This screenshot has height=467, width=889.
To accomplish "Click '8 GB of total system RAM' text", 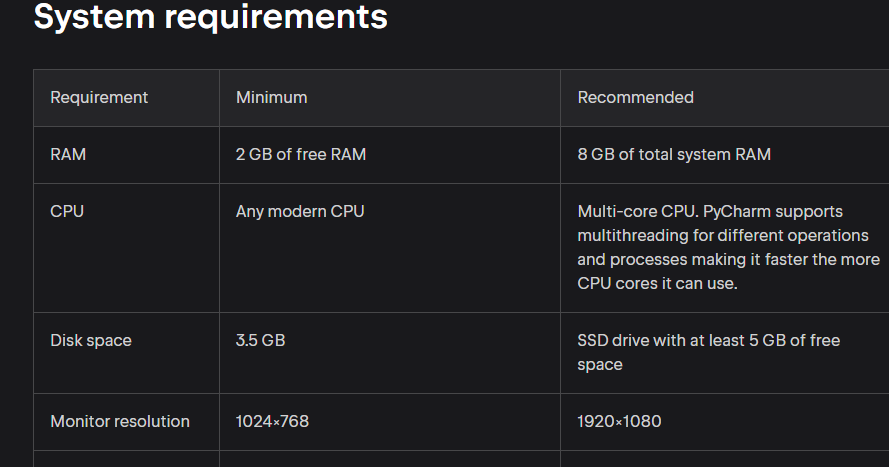I will (674, 155).
